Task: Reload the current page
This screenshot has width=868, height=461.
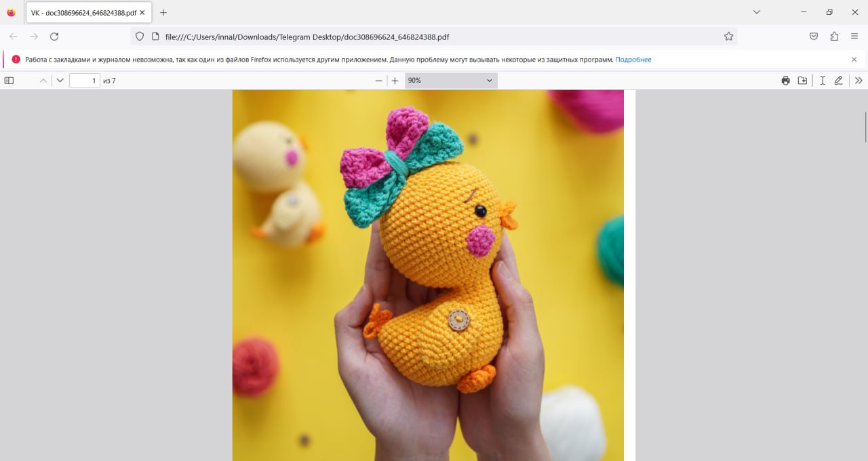Action: (54, 37)
